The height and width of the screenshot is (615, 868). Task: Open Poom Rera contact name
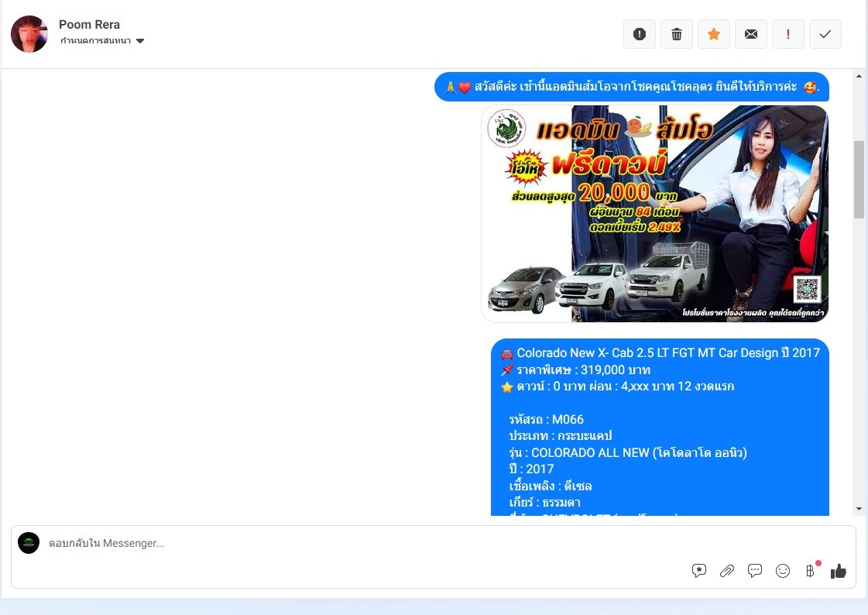[89, 24]
